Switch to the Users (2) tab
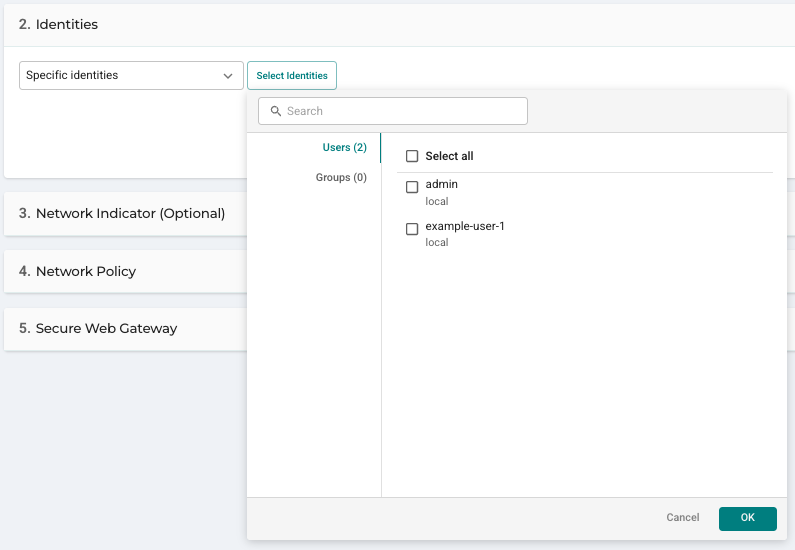The image size is (795, 550). (344, 148)
